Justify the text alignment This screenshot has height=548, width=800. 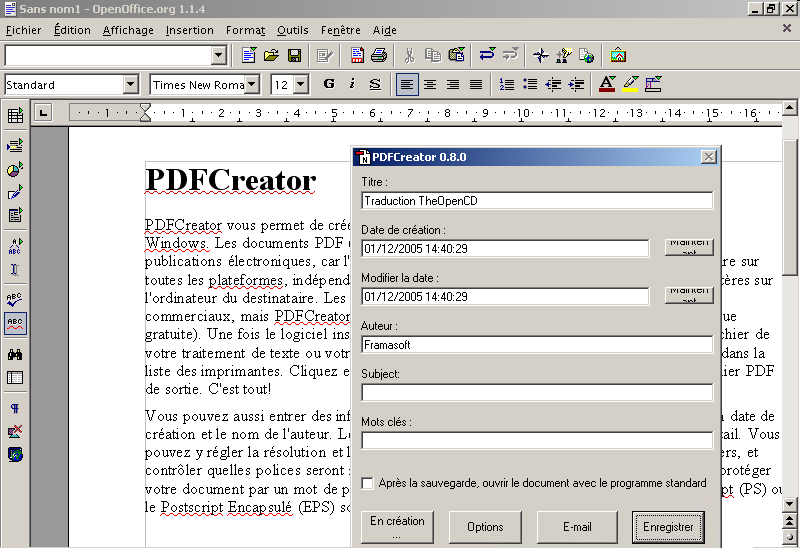click(x=476, y=84)
